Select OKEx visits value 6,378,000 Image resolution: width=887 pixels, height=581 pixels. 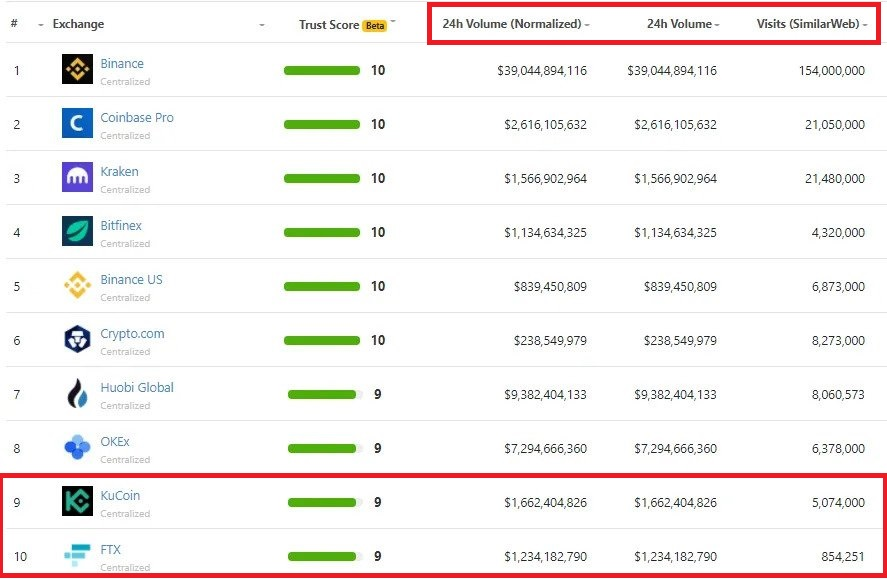tap(838, 449)
